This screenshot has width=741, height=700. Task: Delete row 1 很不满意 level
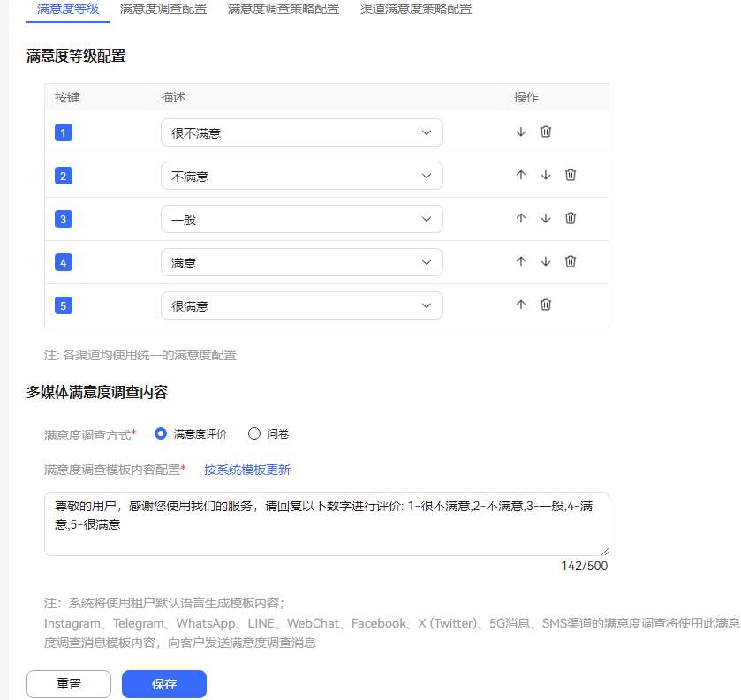tap(545, 132)
